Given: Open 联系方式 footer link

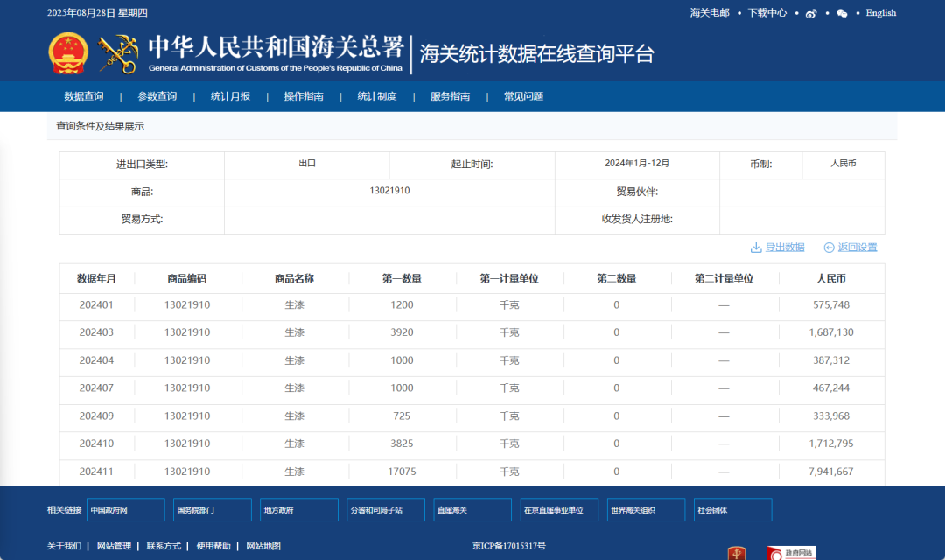Looking at the screenshot, I should [164, 546].
